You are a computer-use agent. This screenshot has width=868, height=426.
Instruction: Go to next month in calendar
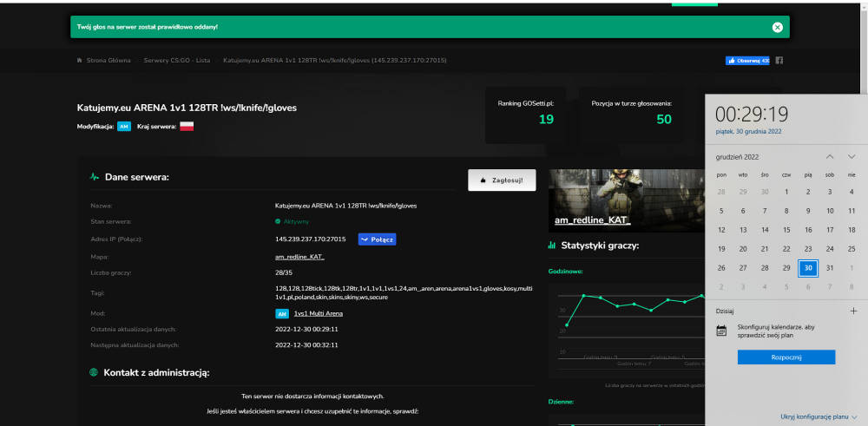(x=852, y=157)
